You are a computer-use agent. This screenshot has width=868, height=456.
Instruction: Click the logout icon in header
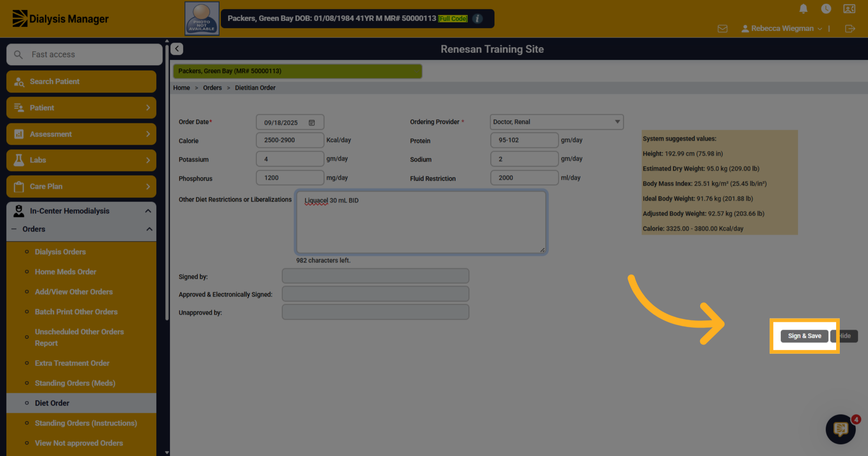850,29
